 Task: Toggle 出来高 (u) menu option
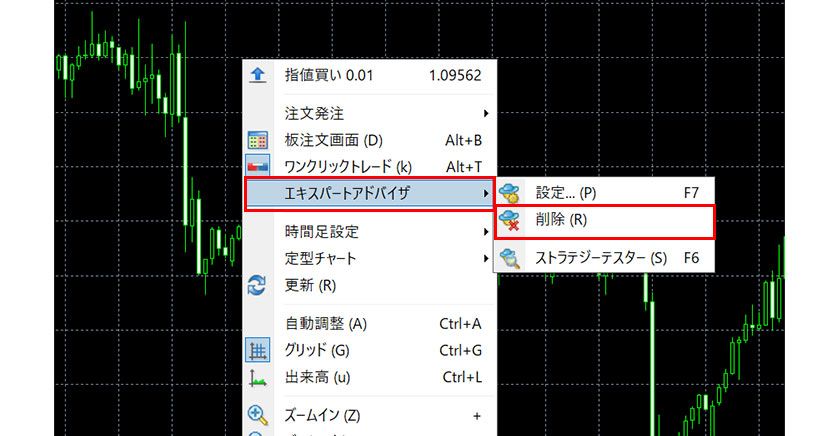[370, 377]
